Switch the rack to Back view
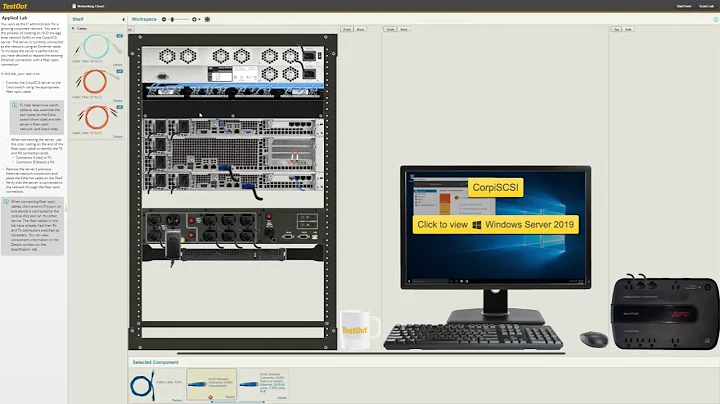The image size is (720, 404). tap(360, 29)
